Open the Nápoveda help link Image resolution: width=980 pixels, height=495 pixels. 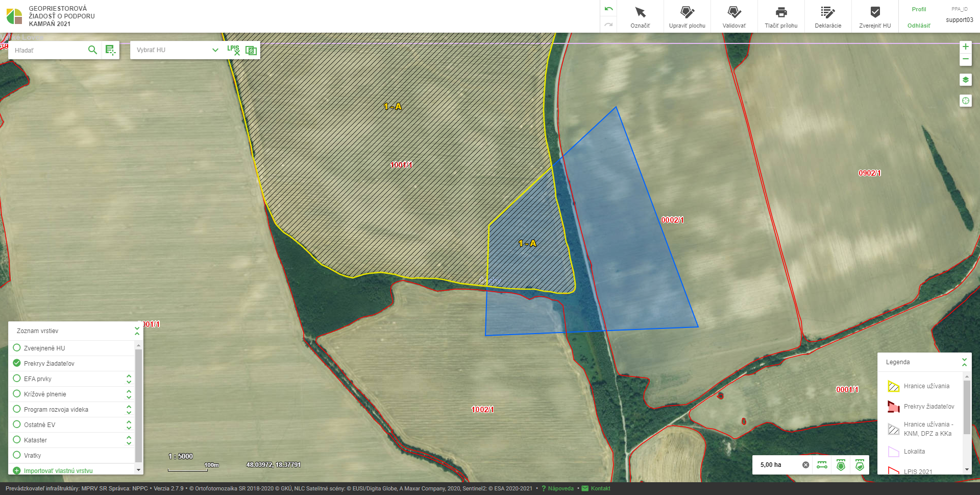pyautogui.click(x=560, y=488)
